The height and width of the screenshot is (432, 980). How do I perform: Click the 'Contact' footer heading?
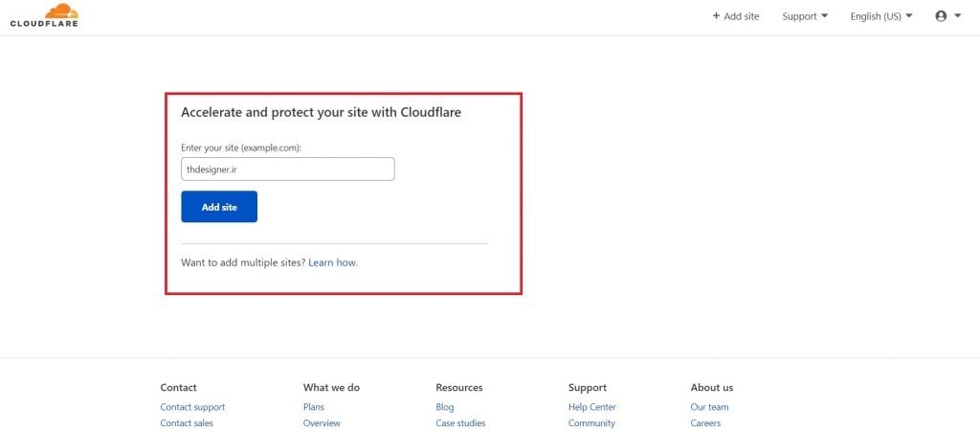coord(178,388)
